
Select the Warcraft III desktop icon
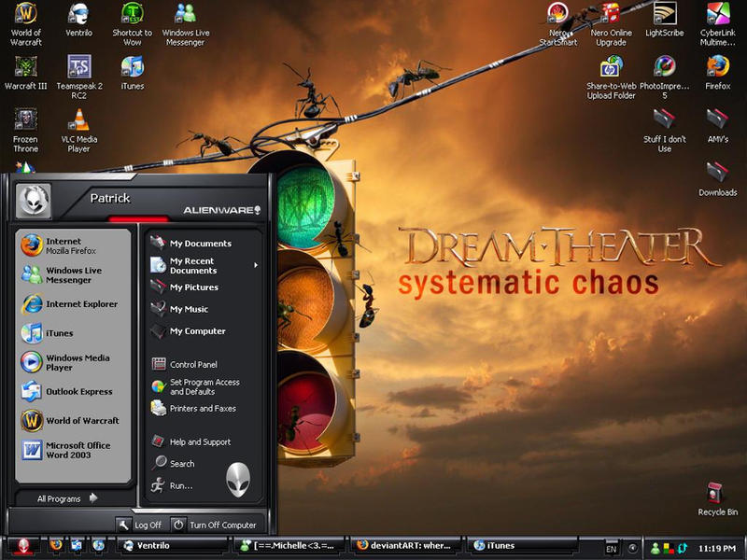[x=26, y=73]
